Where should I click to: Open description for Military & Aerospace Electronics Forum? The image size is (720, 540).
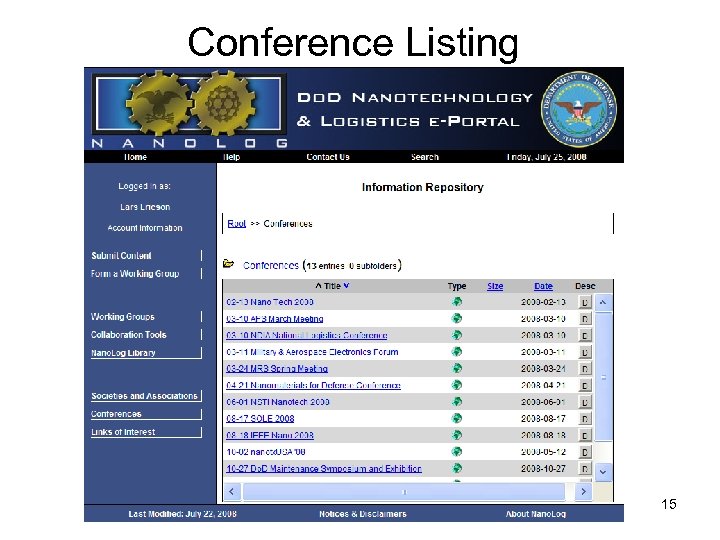(585, 352)
